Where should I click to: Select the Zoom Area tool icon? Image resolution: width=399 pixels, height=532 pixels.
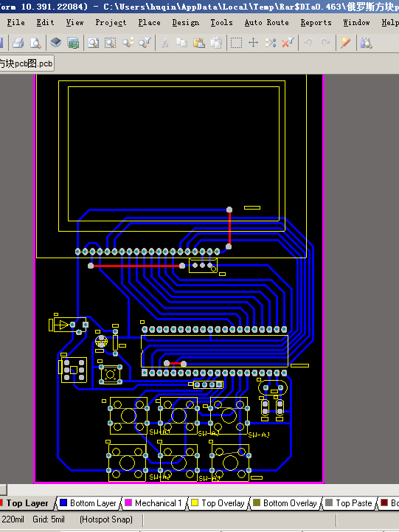pos(110,43)
